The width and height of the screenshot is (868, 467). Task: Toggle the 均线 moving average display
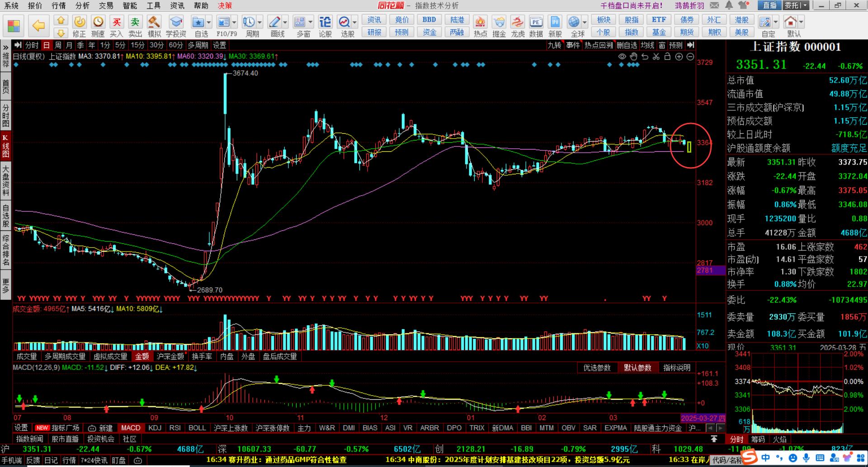click(647, 45)
